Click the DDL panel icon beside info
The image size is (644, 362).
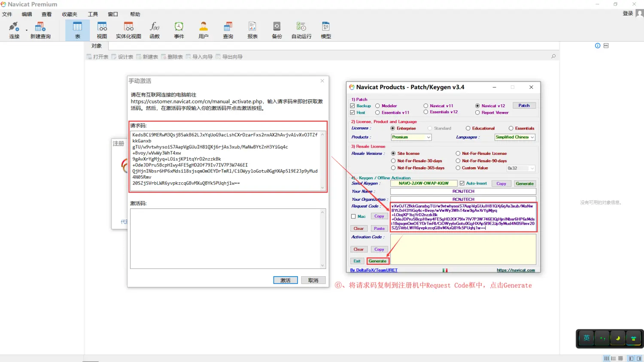pyautogui.click(x=606, y=45)
